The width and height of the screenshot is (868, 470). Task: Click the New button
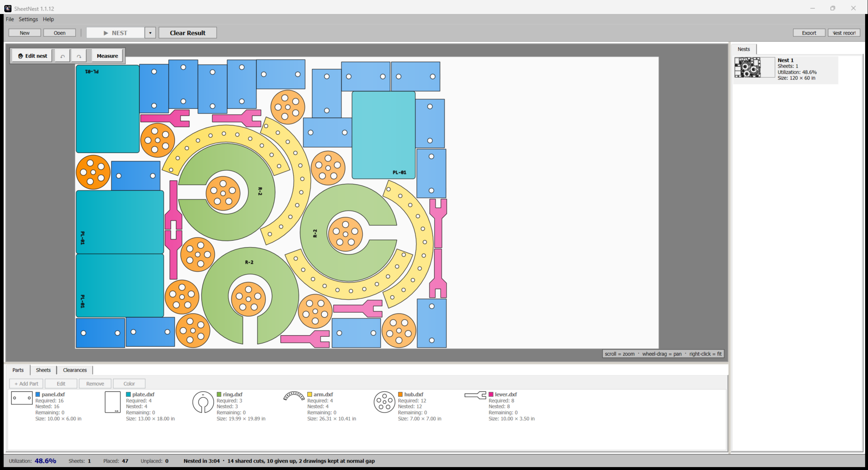[x=25, y=33]
